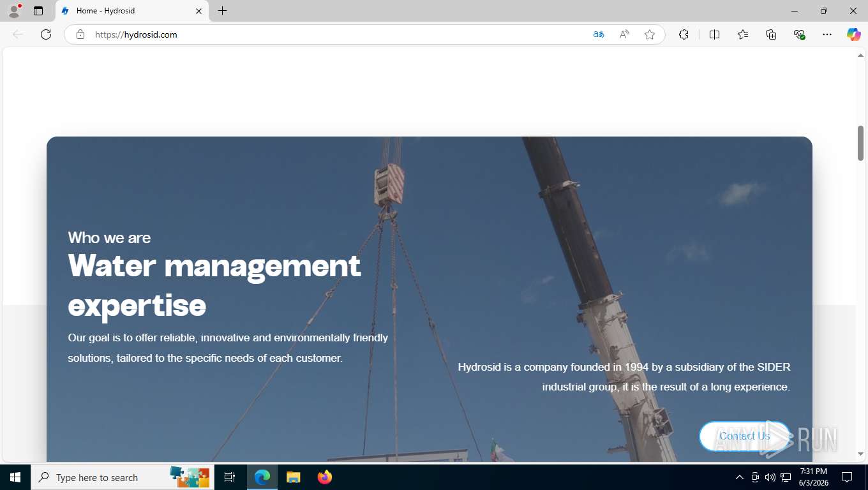View site information lock icon

click(80, 34)
